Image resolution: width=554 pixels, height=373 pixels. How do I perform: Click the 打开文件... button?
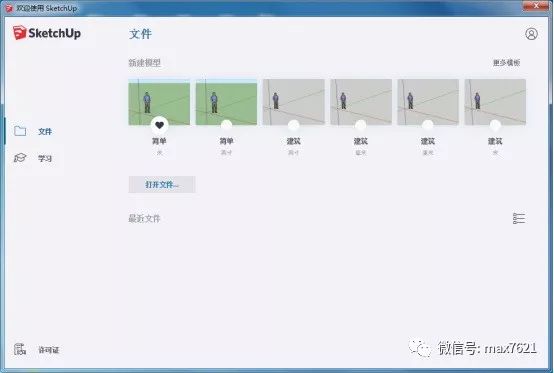point(162,184)
